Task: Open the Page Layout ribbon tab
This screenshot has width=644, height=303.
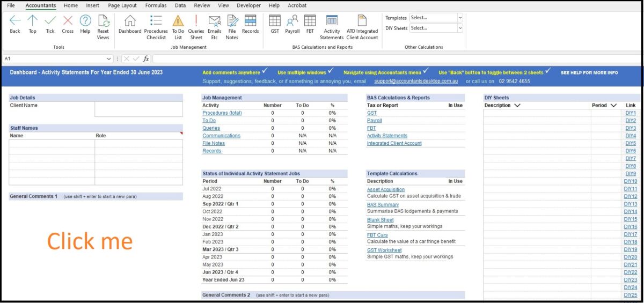Action: [122, 5]
